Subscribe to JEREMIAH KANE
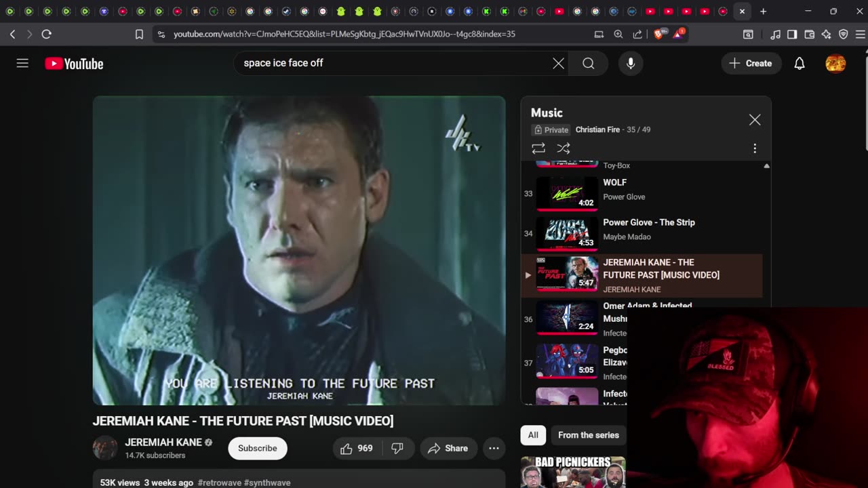The width and height of the screenshot is (868, 488). 257,448
